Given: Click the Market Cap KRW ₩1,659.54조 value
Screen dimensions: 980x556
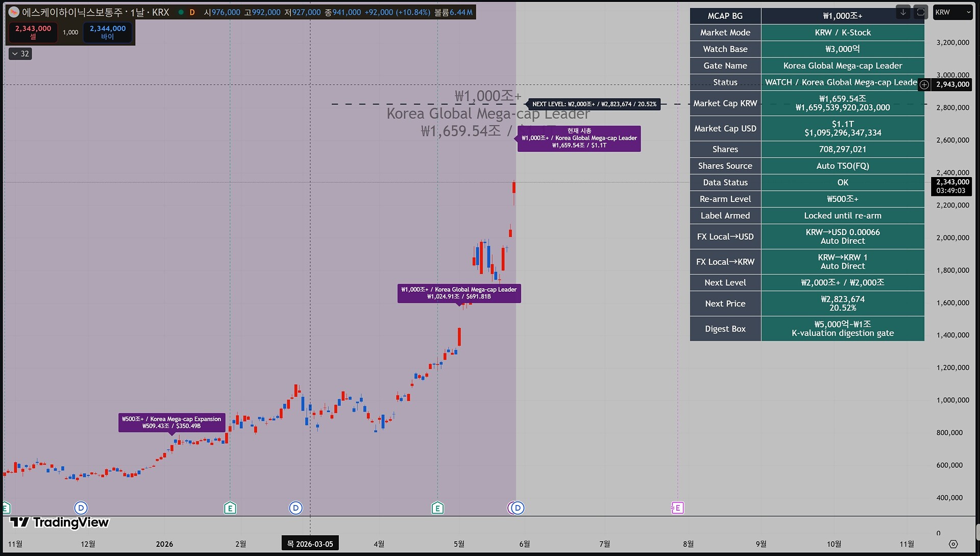Looking at the screenshot, I should [x=843, y=103].
